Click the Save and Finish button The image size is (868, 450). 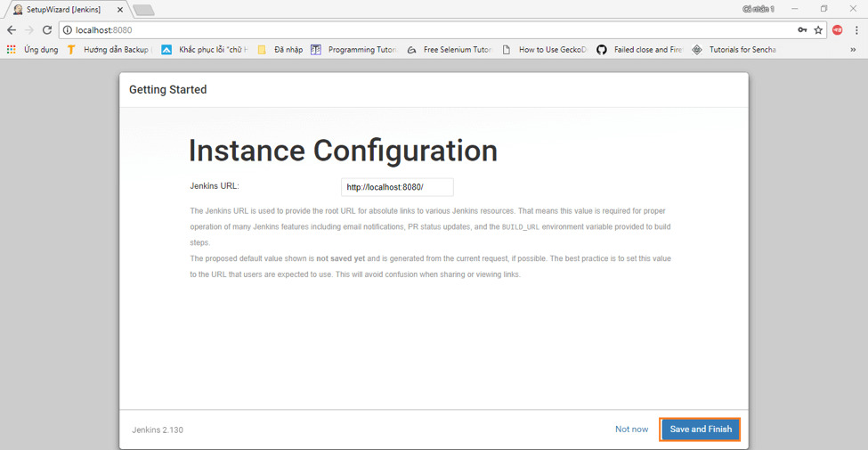click(x=701, y=429)
